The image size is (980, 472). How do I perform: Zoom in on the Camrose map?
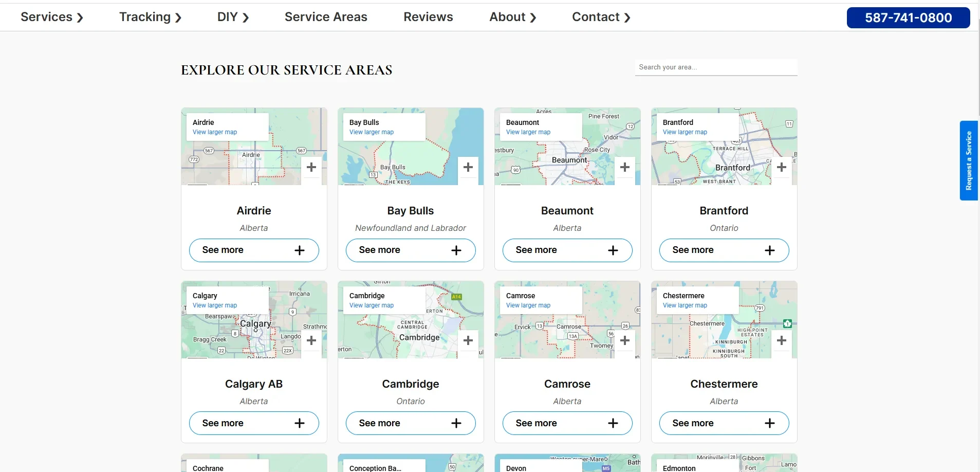625,340
